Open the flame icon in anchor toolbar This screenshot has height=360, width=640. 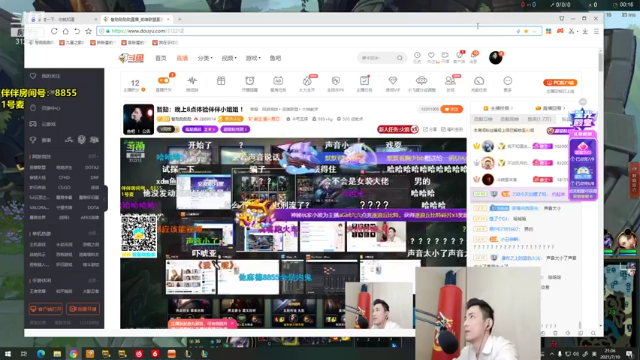pyautogui.click(x=307, y=81)
